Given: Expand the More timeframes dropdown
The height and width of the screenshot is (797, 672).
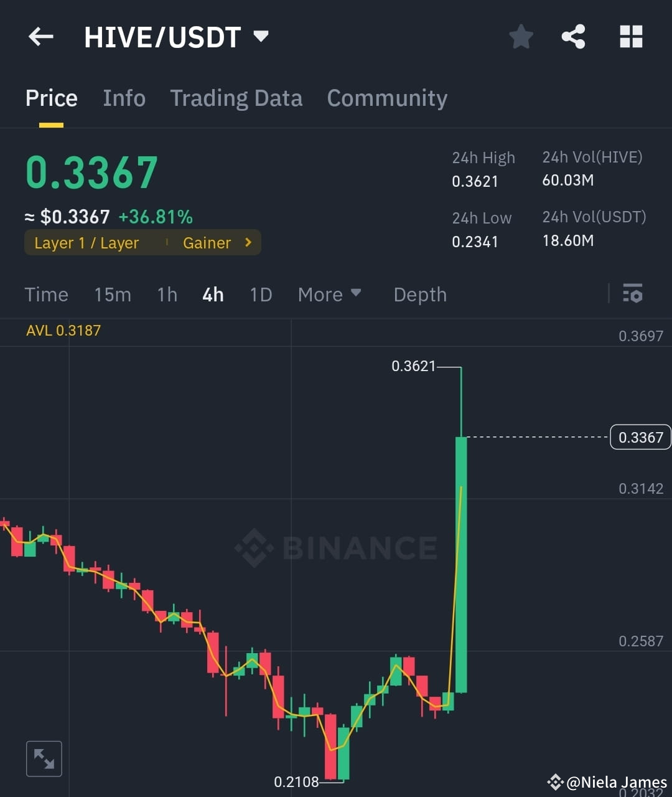Looking at the screenshot, I should (329, 295).
